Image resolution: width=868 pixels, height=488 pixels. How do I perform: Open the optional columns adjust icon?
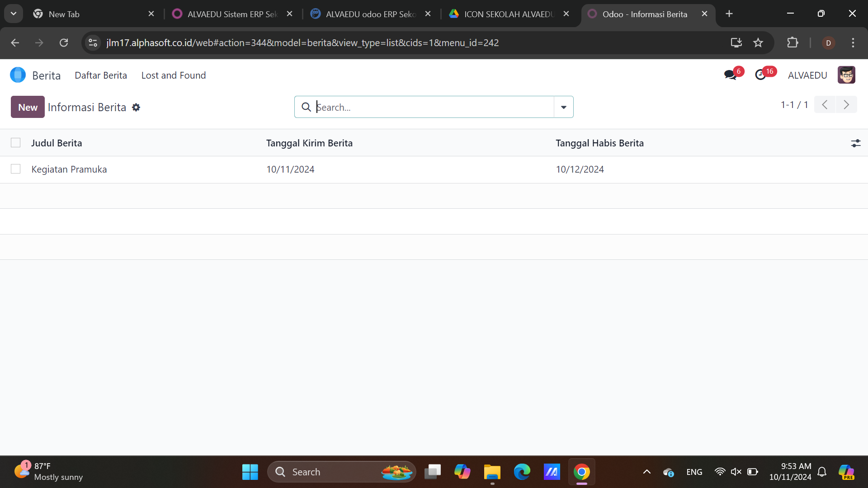pos(855,143)
